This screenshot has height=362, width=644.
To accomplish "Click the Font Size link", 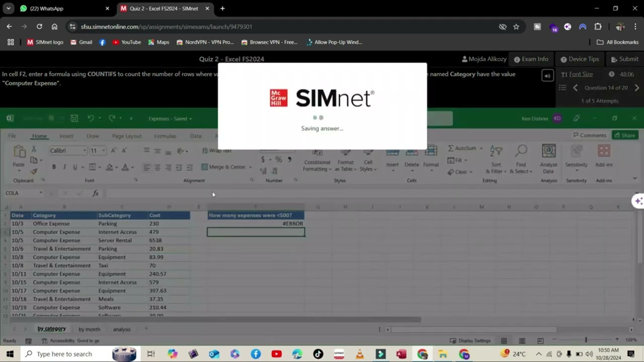I will coord(581,74).
